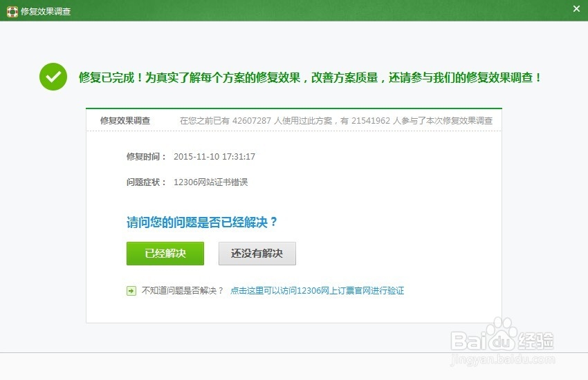The width and height of the screenshot is (588, 380).
Task: Click the 问题症状： label
Action: [x=146, y=182]
